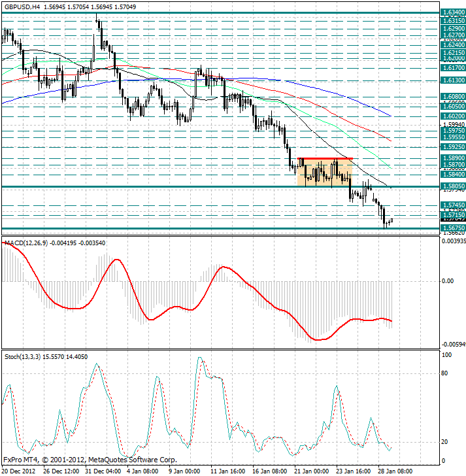Viewport: 466px width, 476px height.
Task: Click the 1.62900 price level label
Action: 453,29
